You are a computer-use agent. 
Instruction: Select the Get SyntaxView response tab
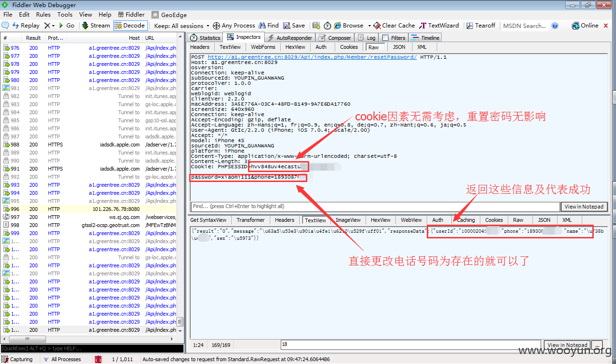click(209, 220)
